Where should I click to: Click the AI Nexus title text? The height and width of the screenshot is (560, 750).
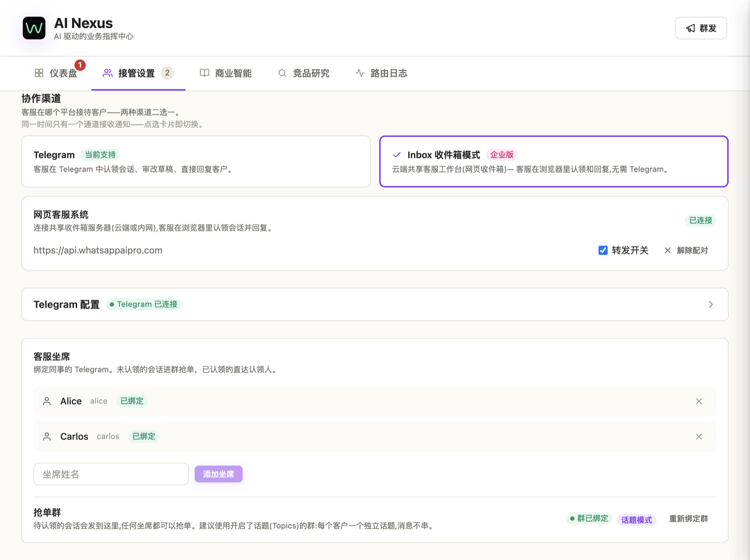(83, 23)
